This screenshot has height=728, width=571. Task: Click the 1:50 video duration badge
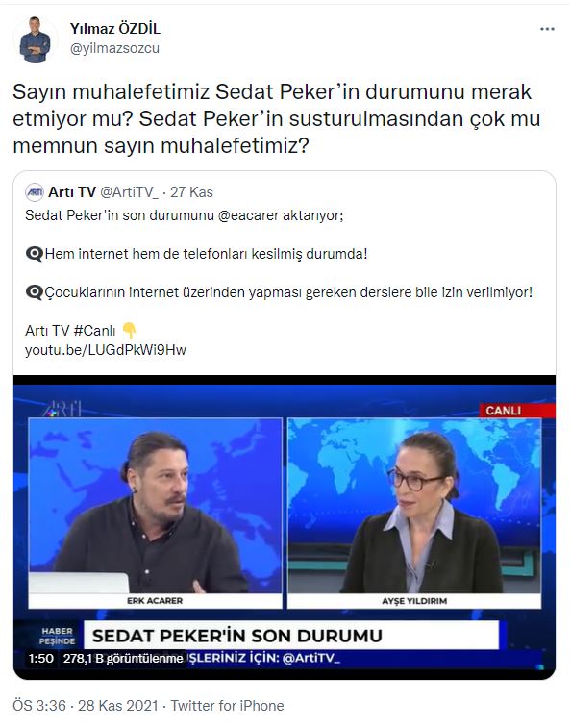pos(40,659)
